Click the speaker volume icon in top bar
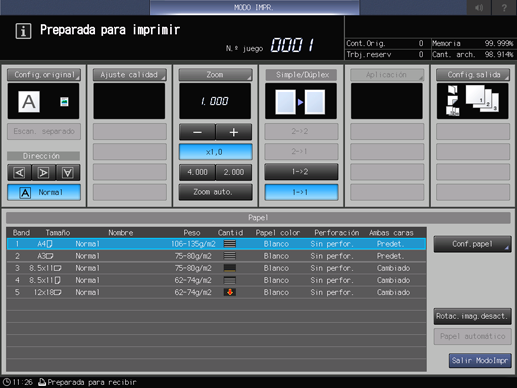The image size is (517, 388). coord(479,7)
